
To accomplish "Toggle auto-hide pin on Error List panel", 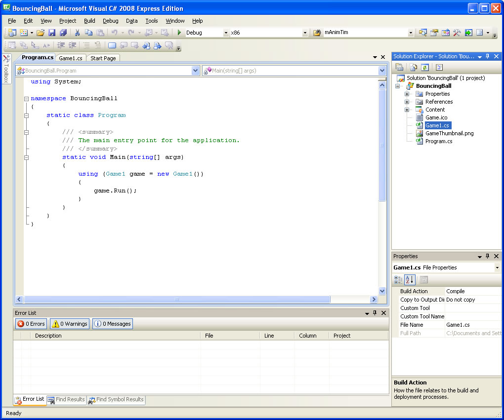I will click(375, 313).
